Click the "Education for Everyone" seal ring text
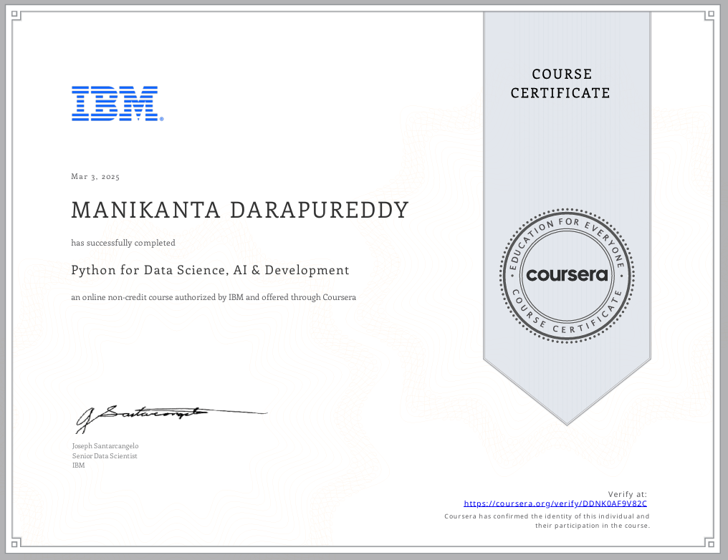This screenshot has height=560, width=728. tap(567, 226)
